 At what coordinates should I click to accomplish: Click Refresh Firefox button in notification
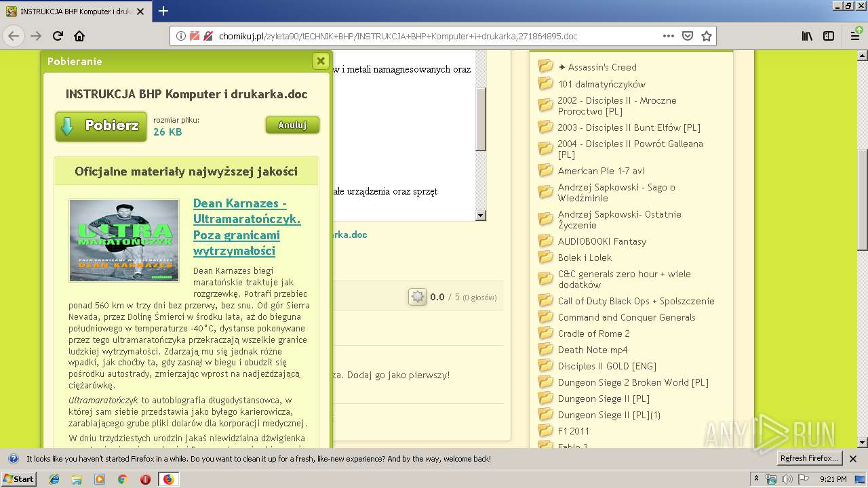coord(808,459)
